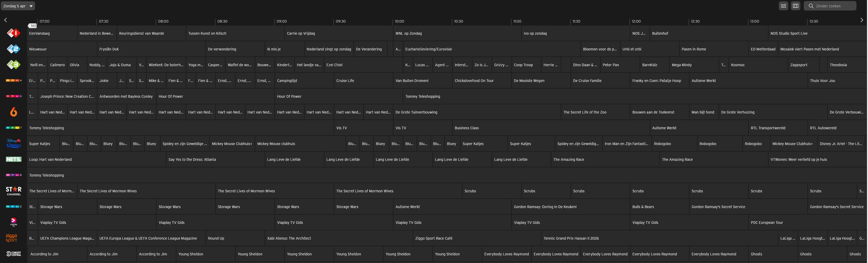Screen dimensions: 868x263
Task: Click Campingtijd on RTL 4
Action: (x=304, y=81)
